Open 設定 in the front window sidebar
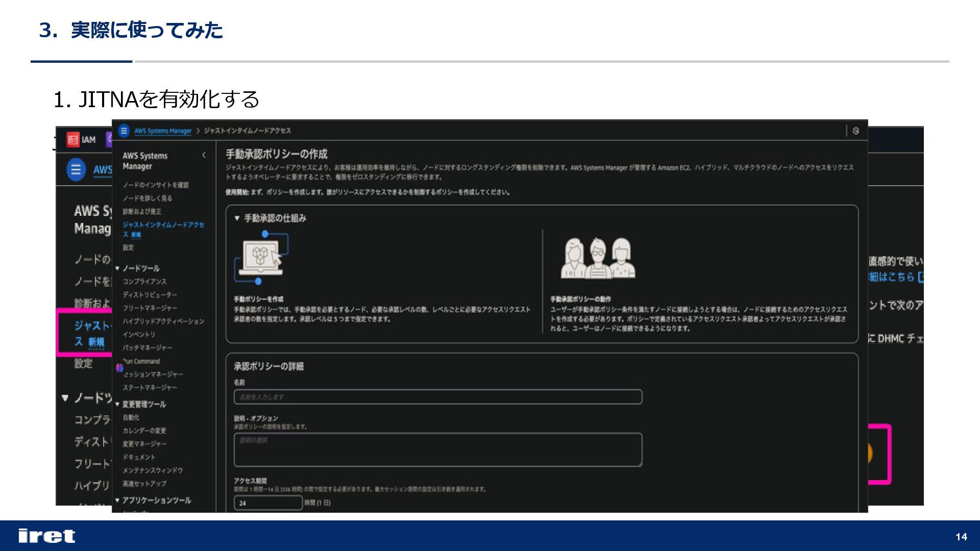The width and height of the screenshot is (980, 551). tap(128, 247)
